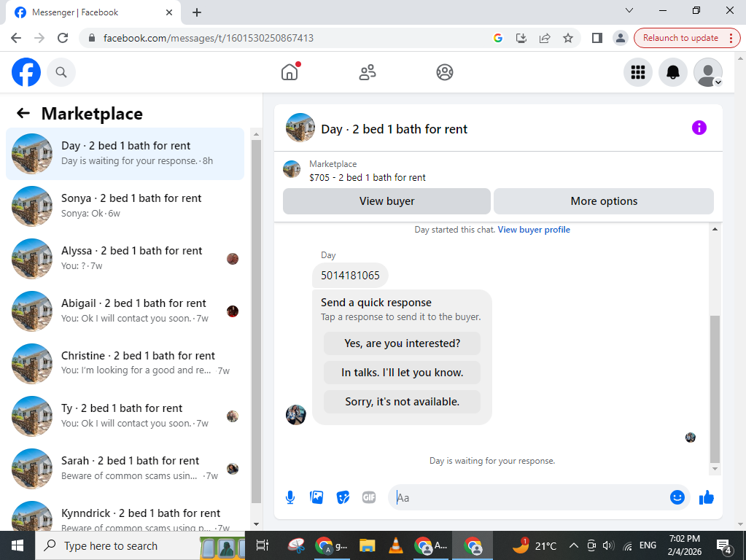746x560 pixels.
Task: Send 'Sorry, it's not available.' response
Action: pyautogui.click(x=402, y=402)
